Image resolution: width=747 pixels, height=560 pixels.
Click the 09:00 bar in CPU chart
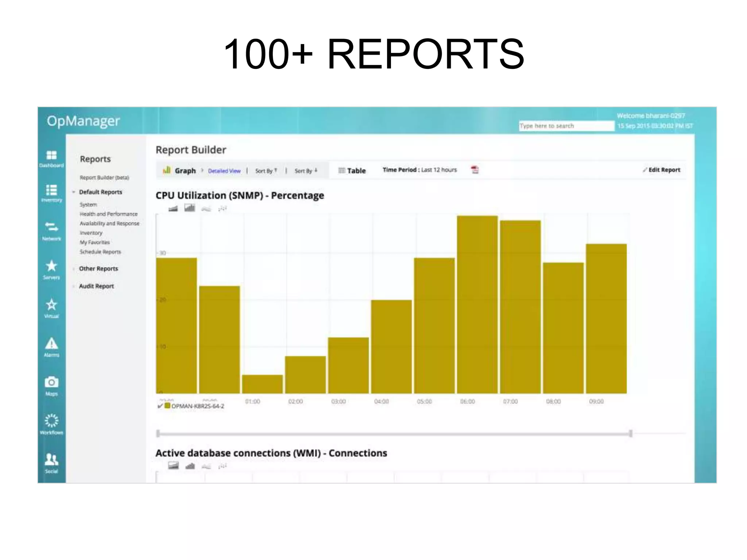pyautogui.click(x=606, y=319)
